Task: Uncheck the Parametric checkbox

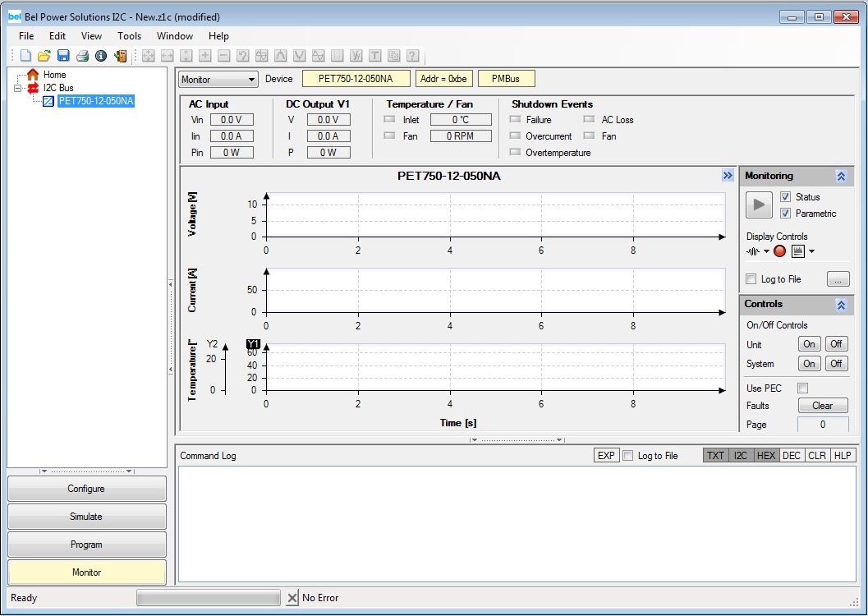Action: 786,214
